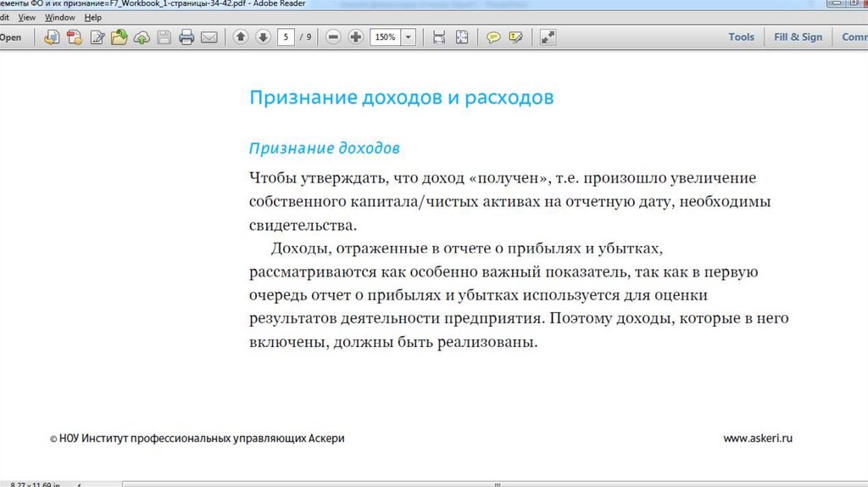This screenshot has height=487, width=868.
Task: Go to previous page arrow
Action: tap(241, 37)
